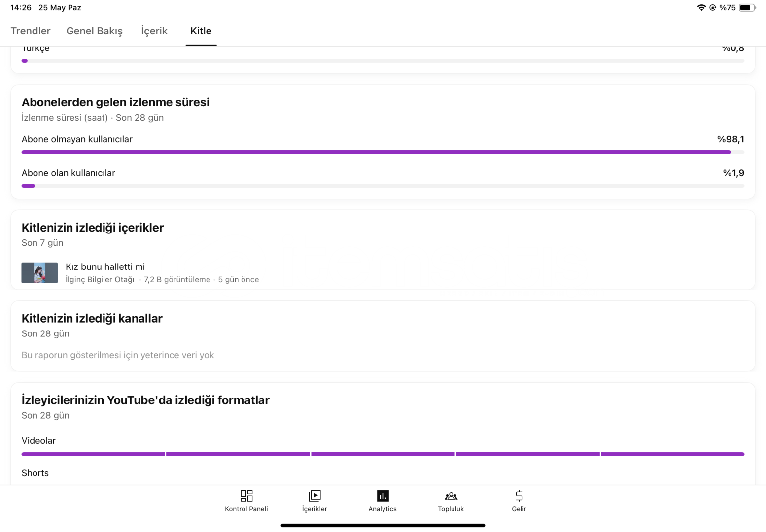Tap the screen rotation lock icon
This screenshot has width=766, height=532.
713,8
